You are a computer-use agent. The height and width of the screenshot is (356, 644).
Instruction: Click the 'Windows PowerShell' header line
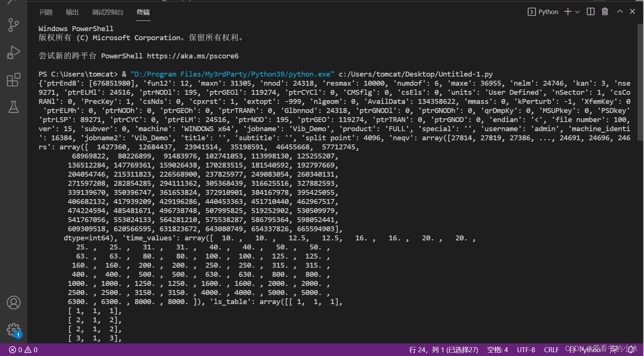[76, 29]
